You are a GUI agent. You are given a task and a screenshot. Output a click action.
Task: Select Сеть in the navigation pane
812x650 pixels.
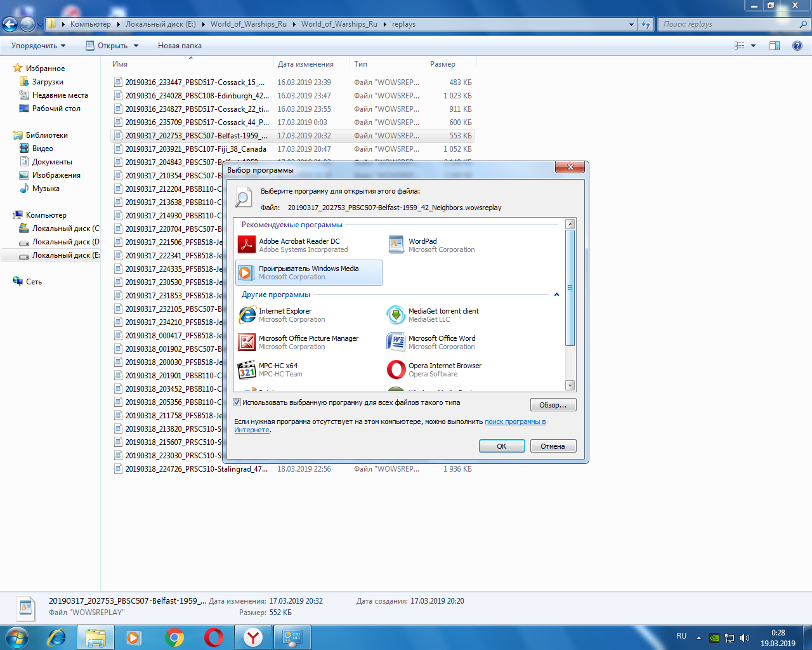click(34, 282)
